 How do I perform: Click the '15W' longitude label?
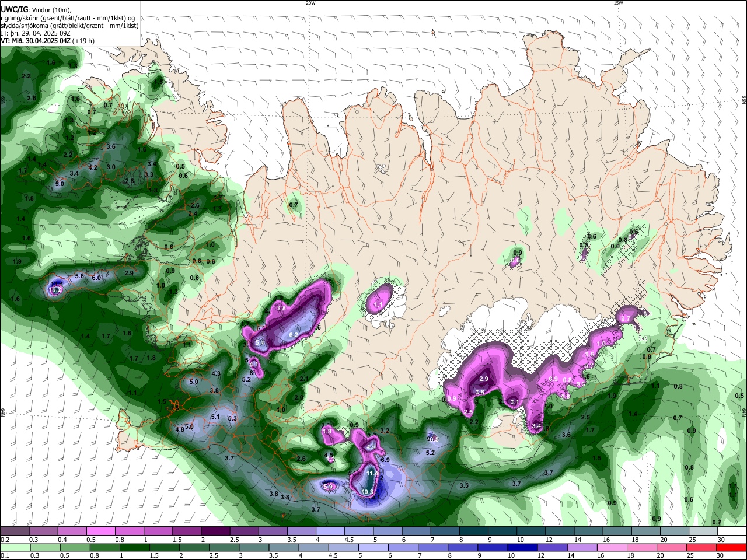[x=618, y=3]
